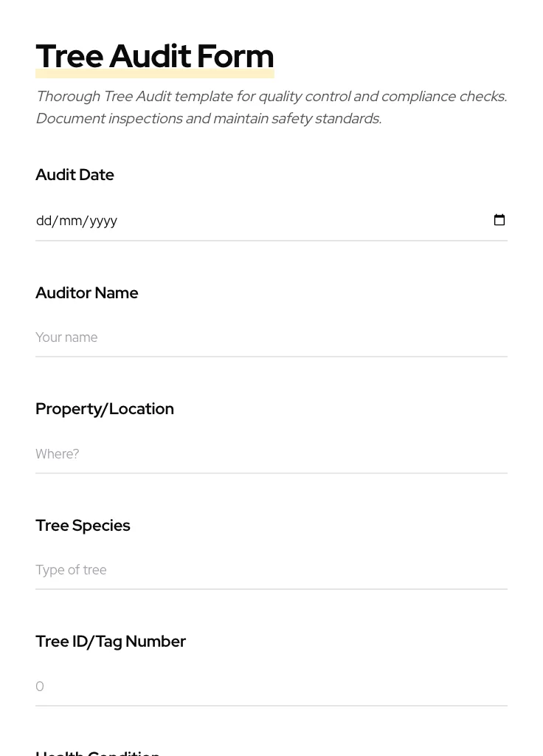Click the dd/mm/yyyy date input field
Screen dimensions: 543x756
tap(221, 220)
